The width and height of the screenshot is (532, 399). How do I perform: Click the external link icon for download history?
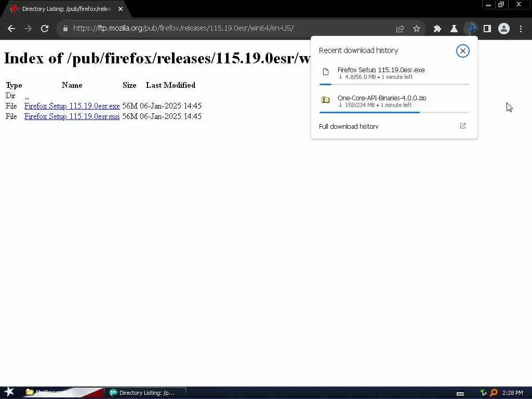463,126
